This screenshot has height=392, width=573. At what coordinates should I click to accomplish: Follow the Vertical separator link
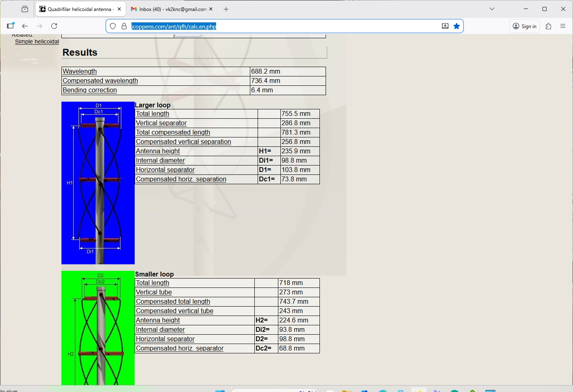tap(161, 123)
